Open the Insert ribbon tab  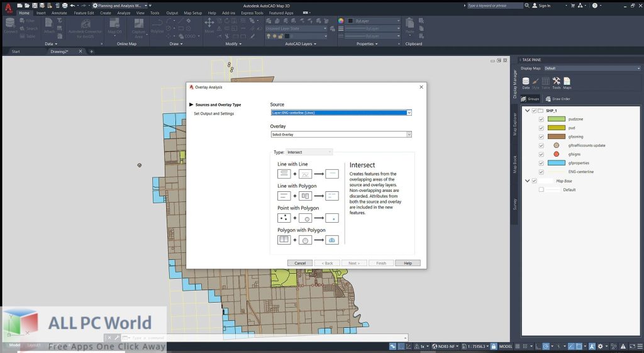pyautogui.click(x=41, y=13)
